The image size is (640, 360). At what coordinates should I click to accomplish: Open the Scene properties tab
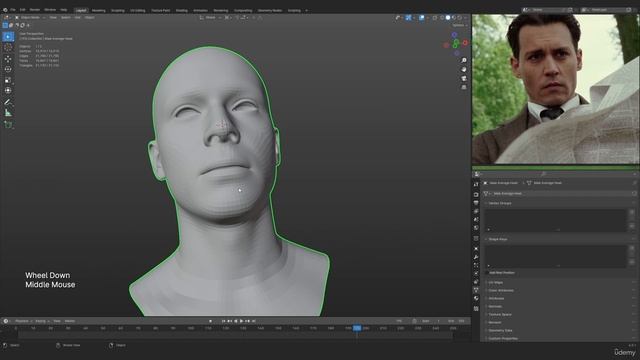[476, 220]
